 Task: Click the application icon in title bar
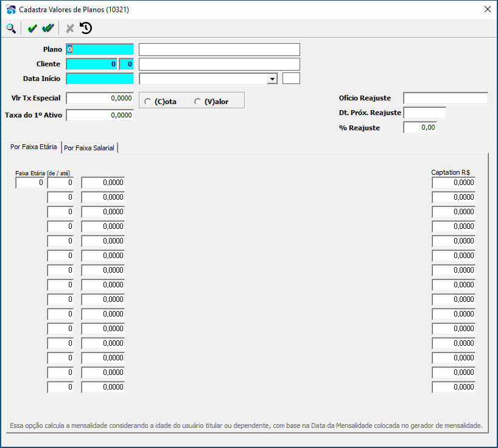[11, 10]
